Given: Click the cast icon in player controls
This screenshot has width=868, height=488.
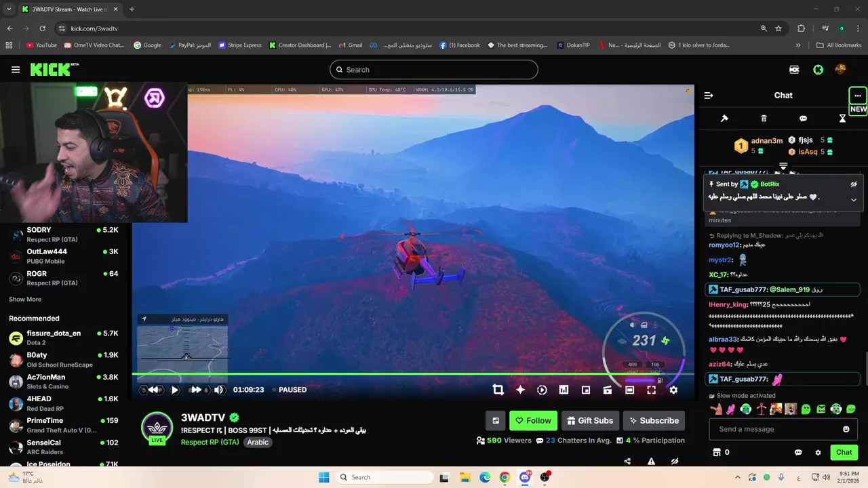Looking at the screenshot, I should click(x=608, y=390).
